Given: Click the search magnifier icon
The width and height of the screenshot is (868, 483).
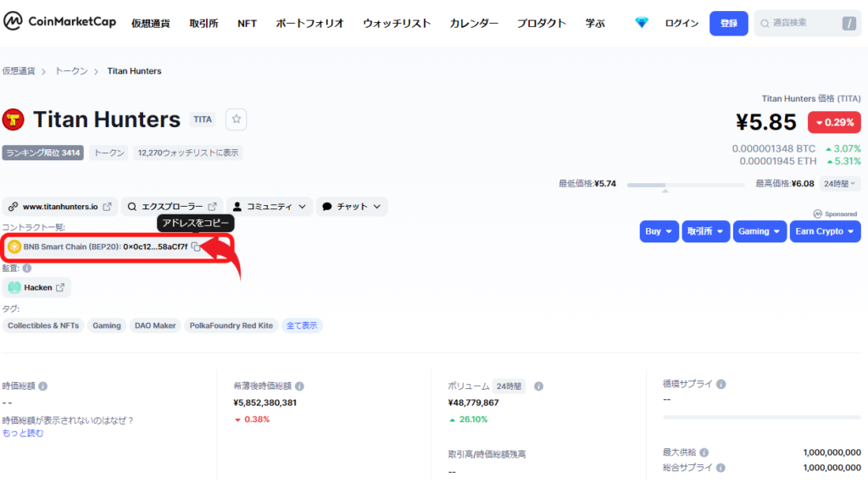Looking at the screenshot, I should 765,23.
